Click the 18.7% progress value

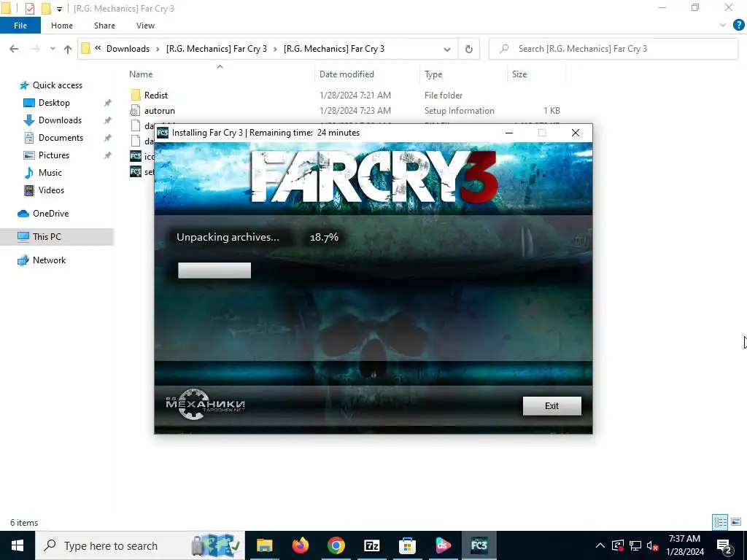coord(324,237)
